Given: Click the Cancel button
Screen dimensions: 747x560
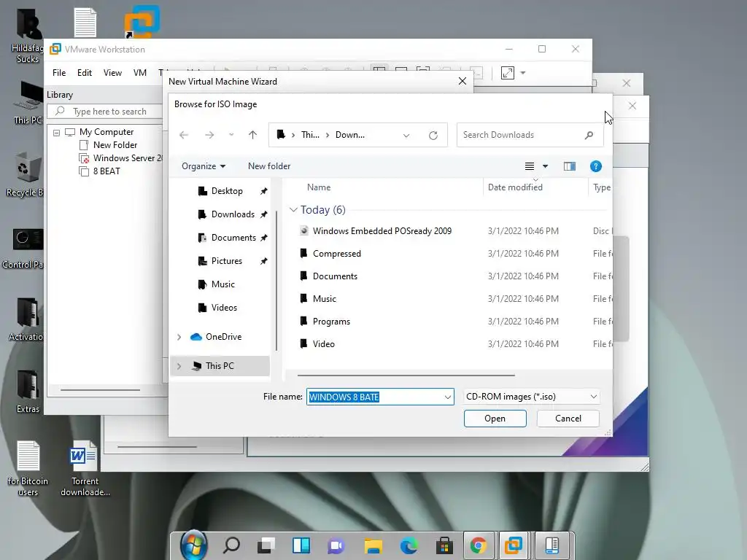Looking at the screenshot, I should coord(568,419).
